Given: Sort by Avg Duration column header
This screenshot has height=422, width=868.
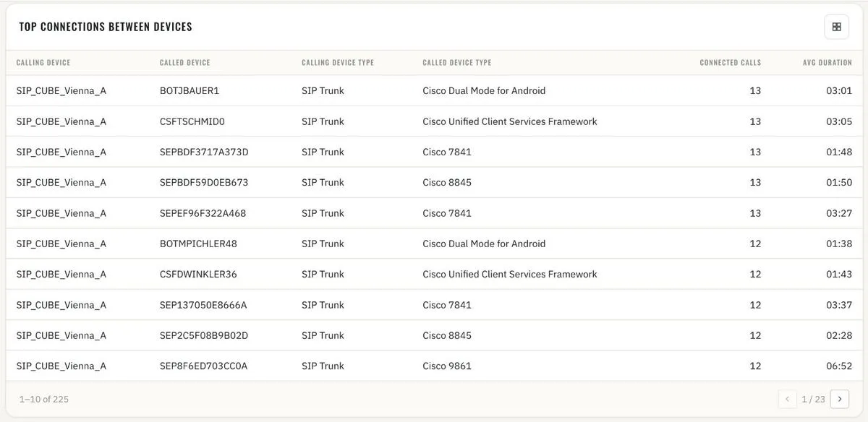Looking at the screenshot, I should [827, 63].
